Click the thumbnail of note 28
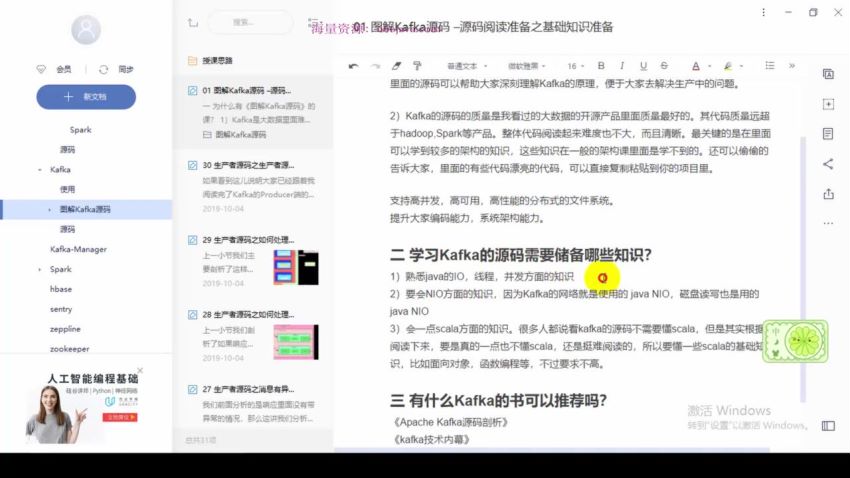 [296, 342]
